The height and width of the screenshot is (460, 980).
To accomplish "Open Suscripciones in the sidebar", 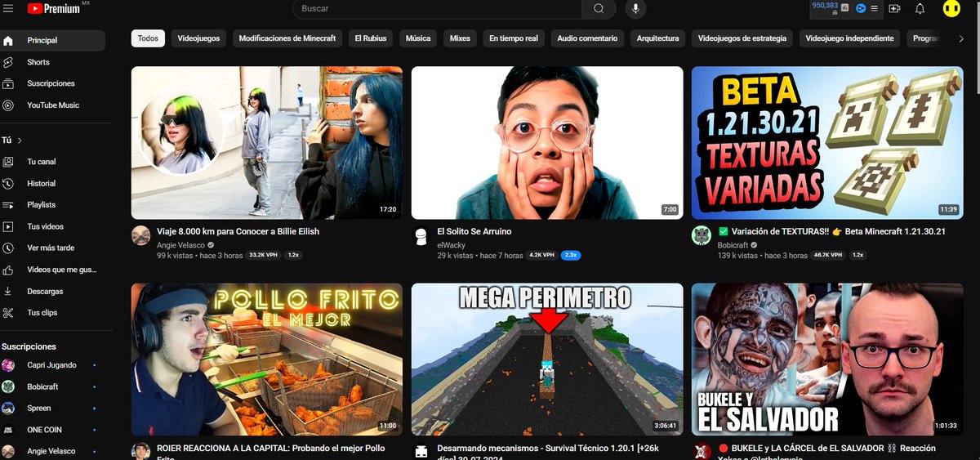I will [x=53, y=83].
